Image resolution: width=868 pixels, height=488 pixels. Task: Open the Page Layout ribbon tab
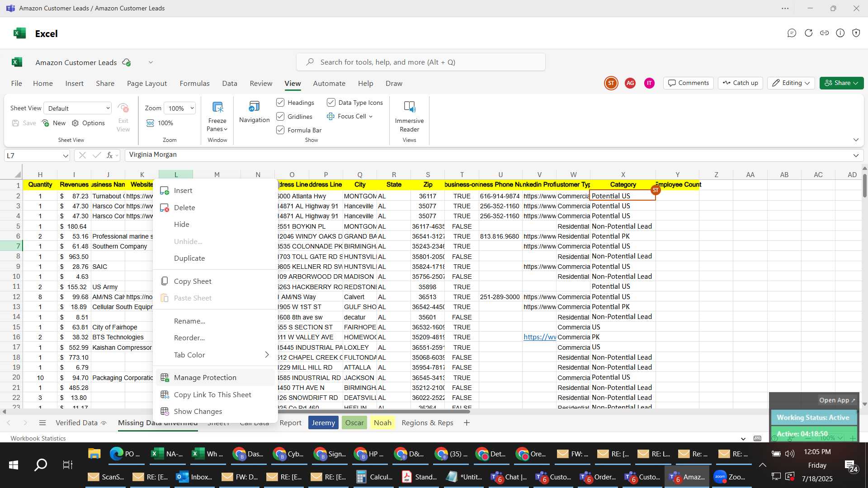(x=147, y=83)
